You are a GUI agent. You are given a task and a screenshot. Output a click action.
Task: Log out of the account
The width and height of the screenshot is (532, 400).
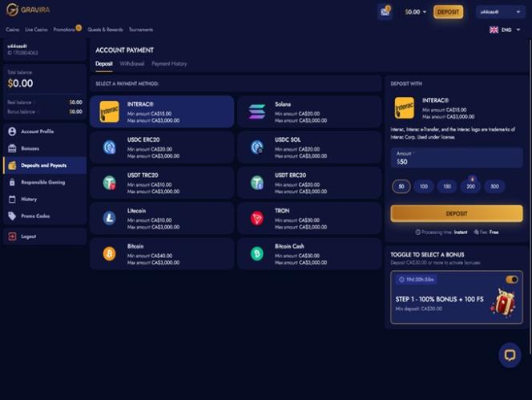[44, 236]
